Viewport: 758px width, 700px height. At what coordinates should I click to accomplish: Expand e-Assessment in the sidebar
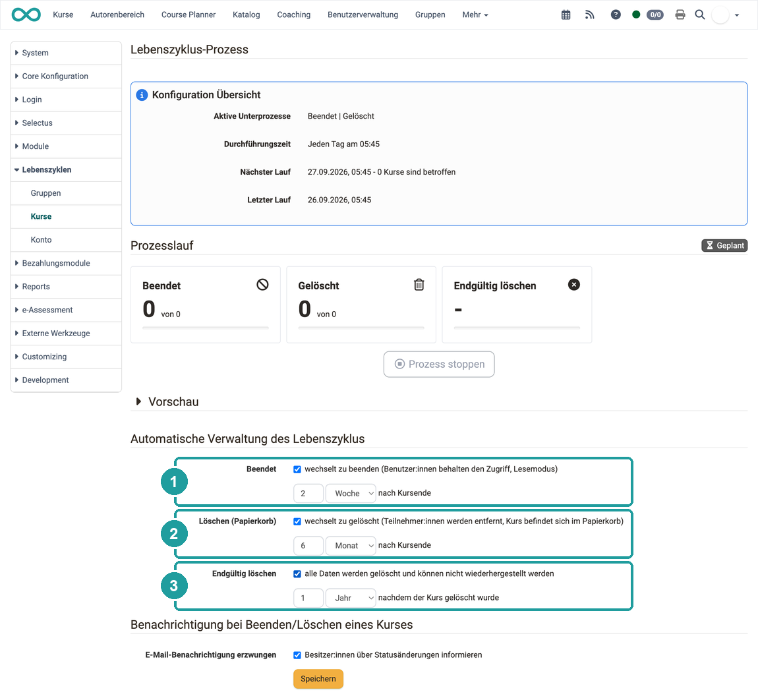point(66,310)
